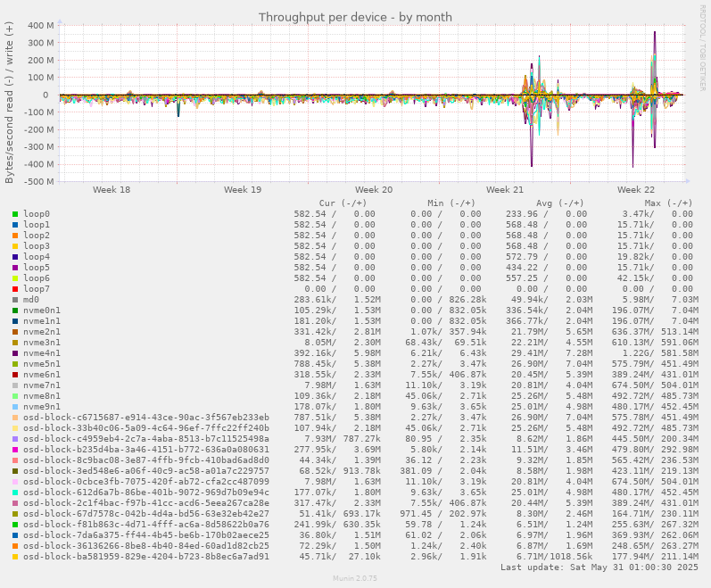Click the 'Last update: Sat May 31' timestamp

pyautogui.click(x=599, y=567)
